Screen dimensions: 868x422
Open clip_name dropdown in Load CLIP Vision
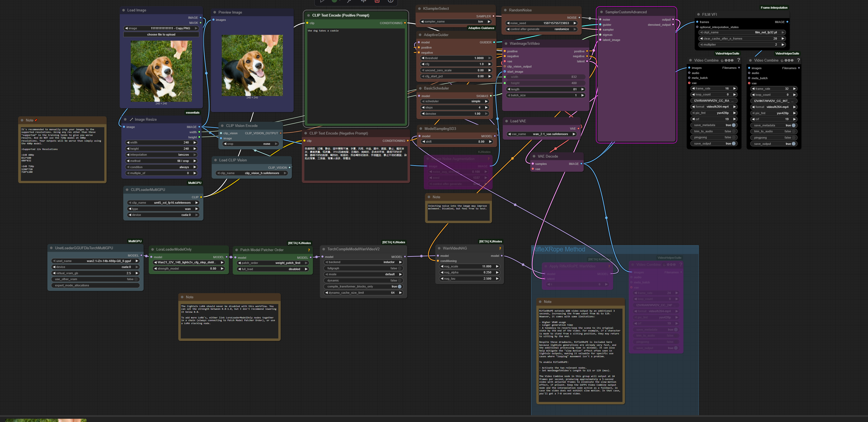click(252, 173)
